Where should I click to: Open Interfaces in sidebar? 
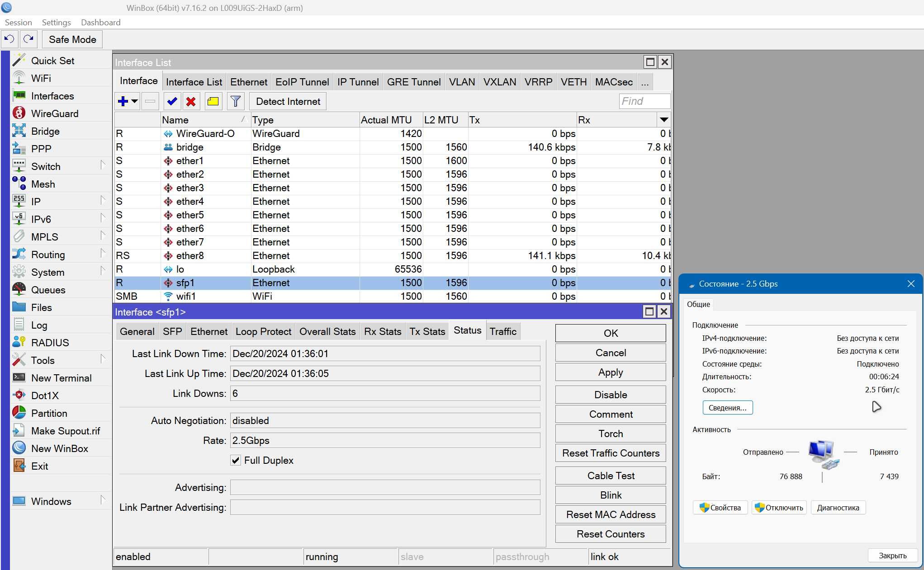52,96
